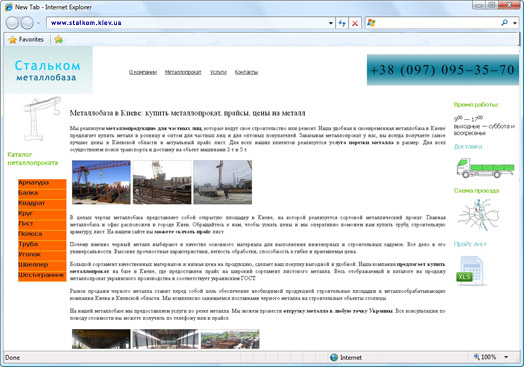Open the first gantry crane photo

coord(101,182)
